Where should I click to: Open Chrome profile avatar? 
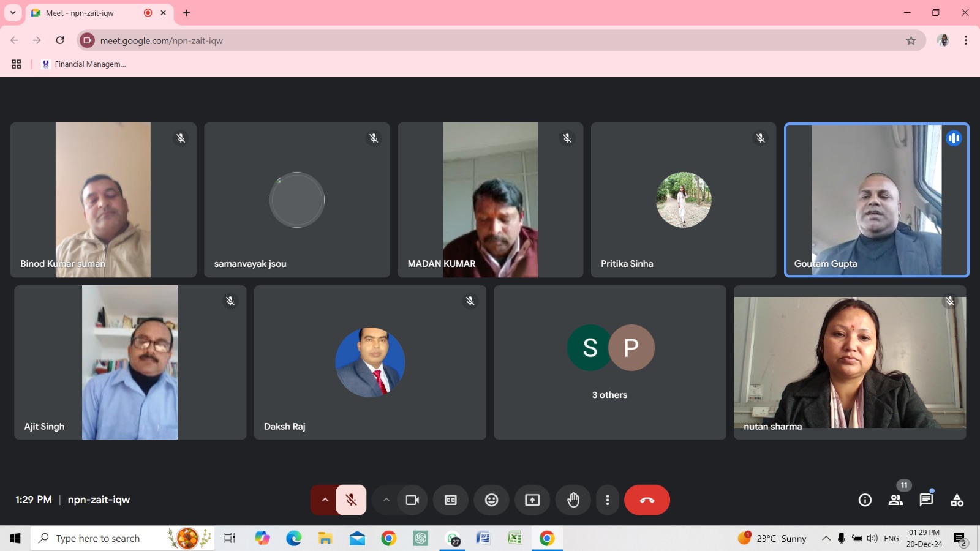tap(943, 40)
